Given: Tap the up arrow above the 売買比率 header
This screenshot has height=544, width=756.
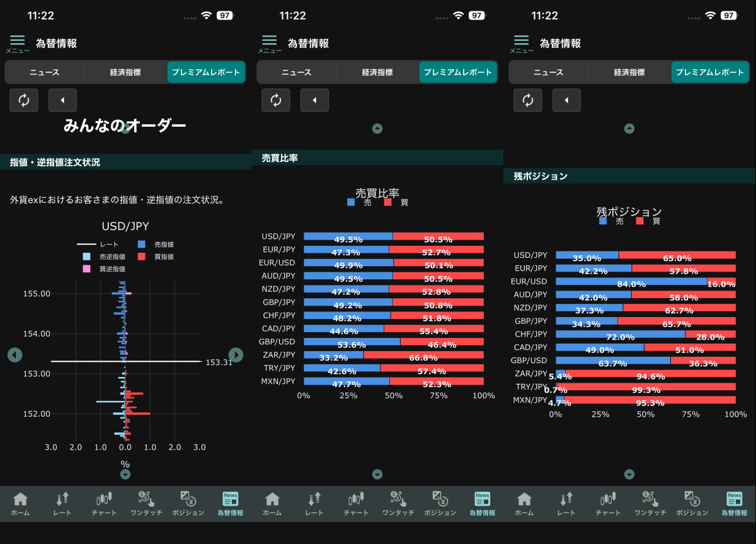Looking at the screenshot, I should [x=377, y=129].
